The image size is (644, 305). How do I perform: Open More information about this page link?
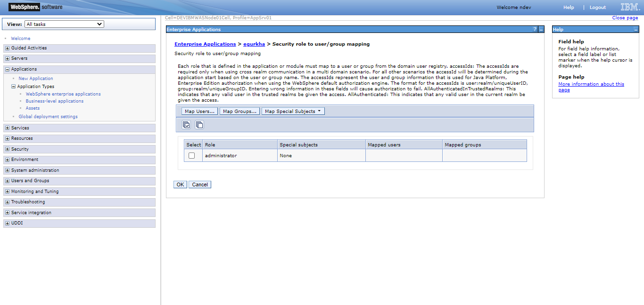[x=591, y=87]
